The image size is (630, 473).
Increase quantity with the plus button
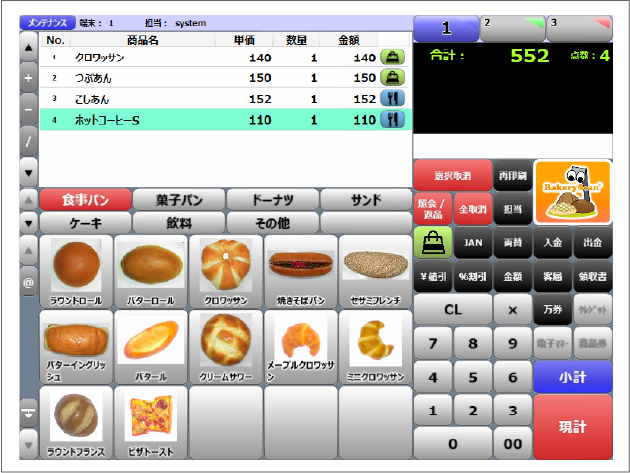point(29,78)
